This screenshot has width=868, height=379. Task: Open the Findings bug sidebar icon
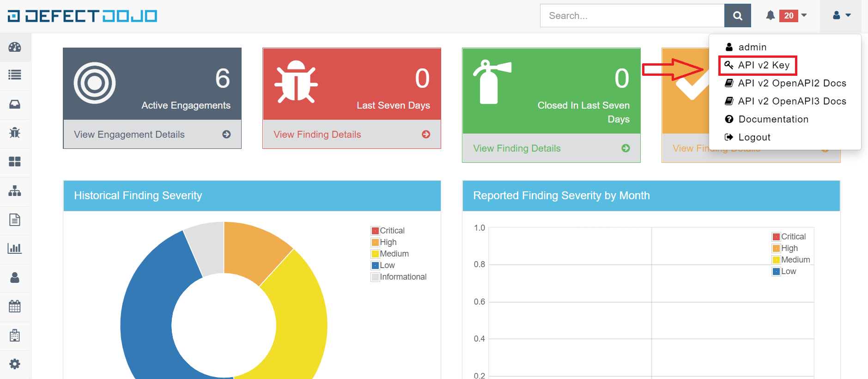click(15, 133)
